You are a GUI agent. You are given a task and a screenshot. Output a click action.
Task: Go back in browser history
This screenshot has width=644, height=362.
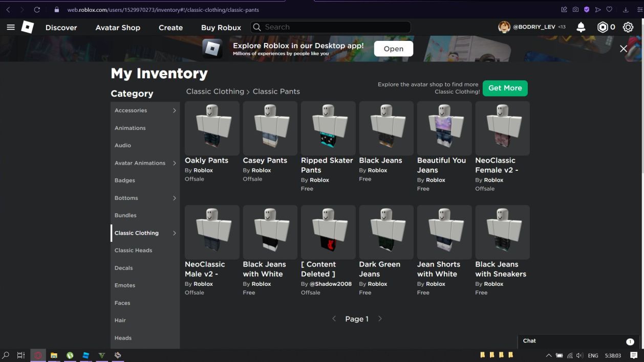pyautogui.click(x=8, y=10)
